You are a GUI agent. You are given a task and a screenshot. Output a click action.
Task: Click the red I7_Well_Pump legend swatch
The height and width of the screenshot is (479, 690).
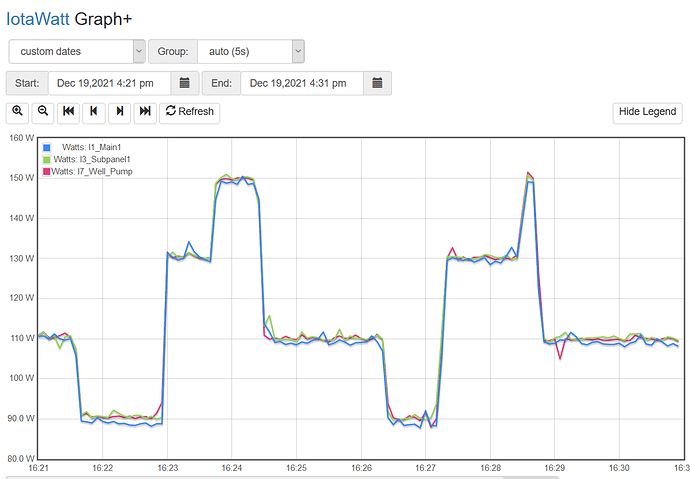click(x=47, y=172)
